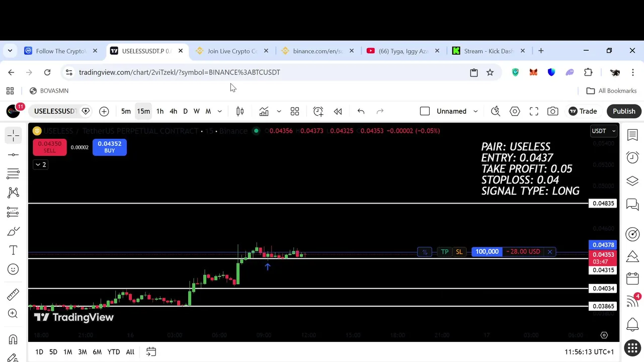Click the Publish button
The width and height of the screenshot is (644, 362).
click(624, 111)
